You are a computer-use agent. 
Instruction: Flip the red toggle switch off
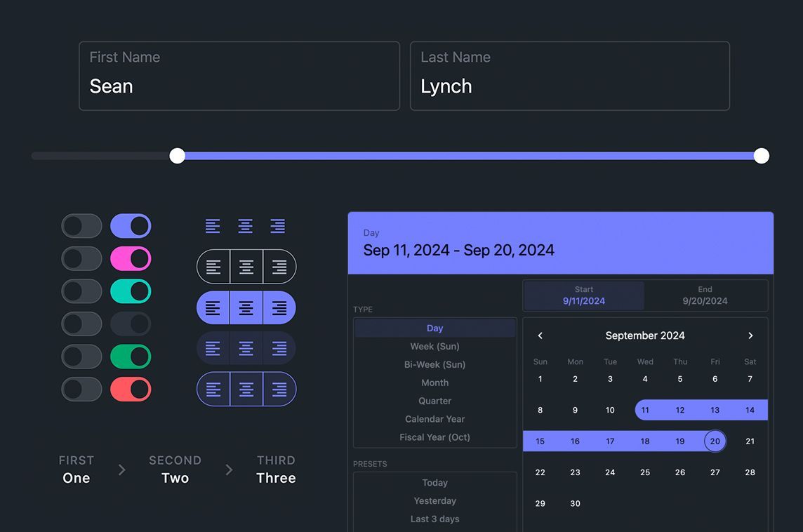click(x=131, y=389)
